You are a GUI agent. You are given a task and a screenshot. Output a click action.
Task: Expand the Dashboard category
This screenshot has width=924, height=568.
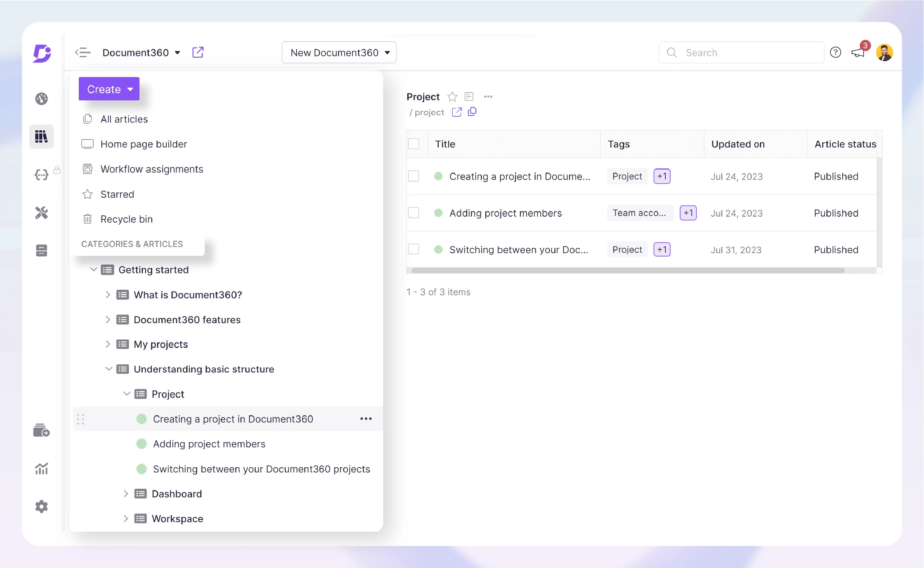[x=126, y=494]
